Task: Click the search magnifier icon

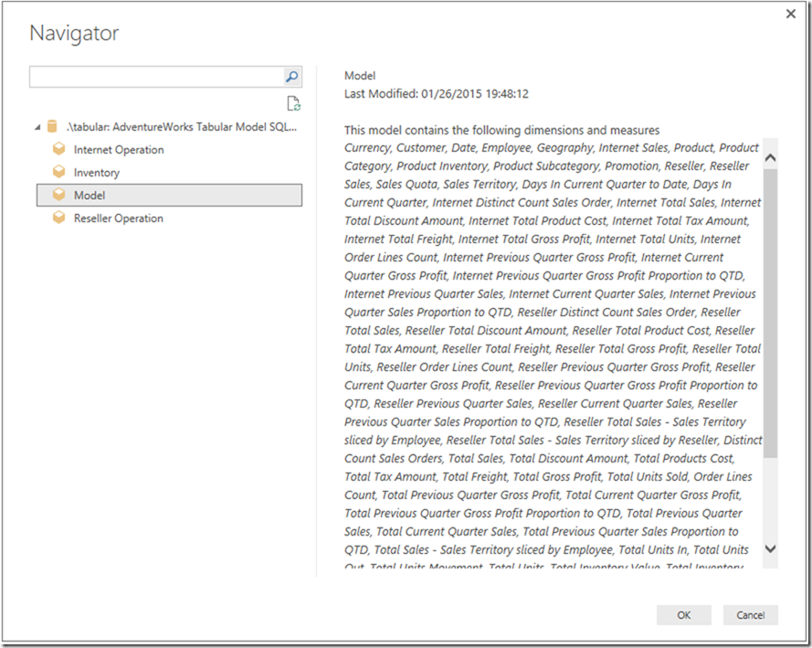Action: click(292, 77)
